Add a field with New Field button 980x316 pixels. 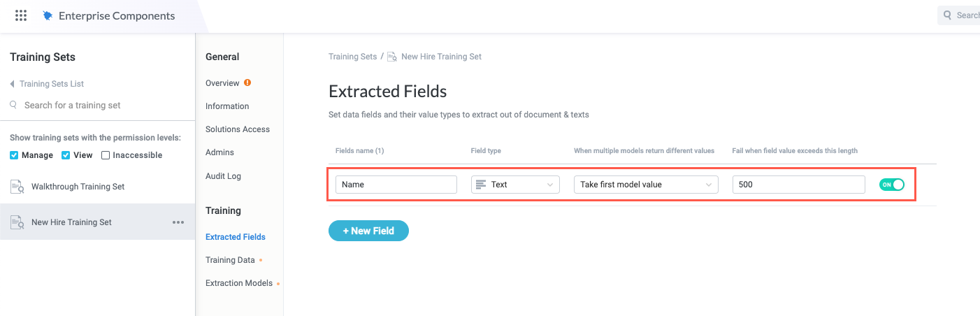[x=368, y=231]
